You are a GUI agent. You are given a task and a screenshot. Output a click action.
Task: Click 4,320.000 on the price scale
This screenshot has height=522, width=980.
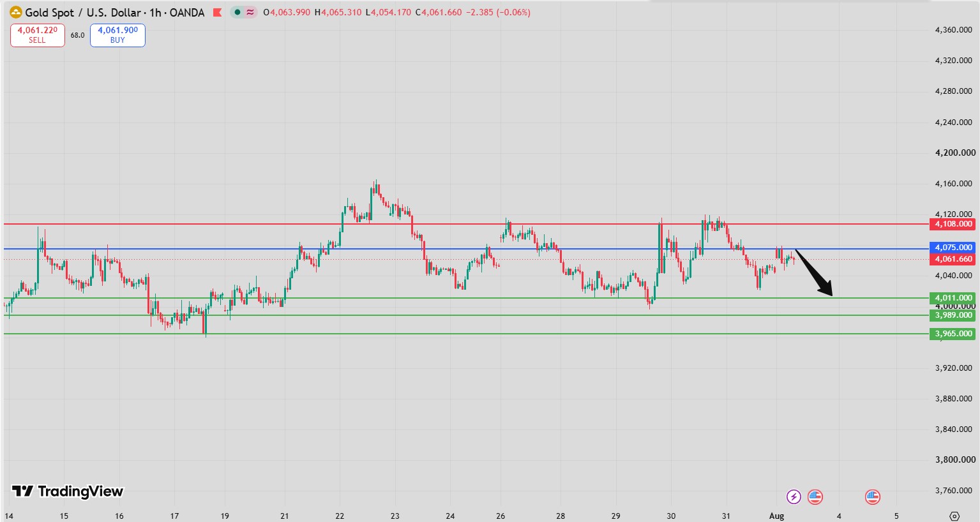click(x=953, y=61)
